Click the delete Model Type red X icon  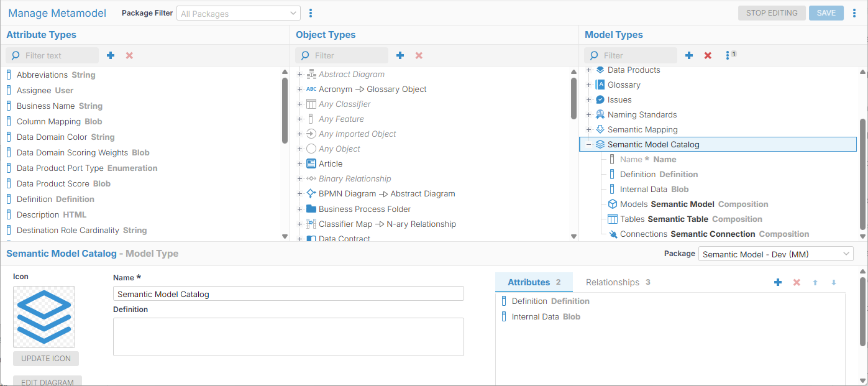point(708,55)
